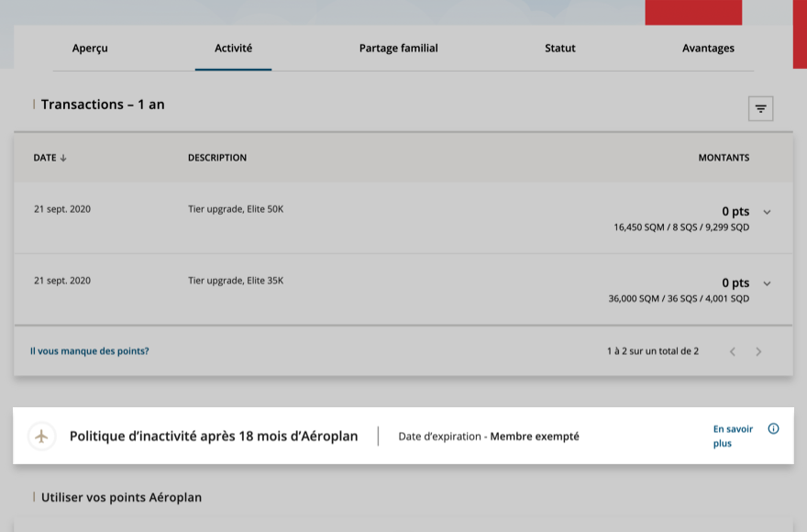Go to next page of transactions

tap(758, 351)
